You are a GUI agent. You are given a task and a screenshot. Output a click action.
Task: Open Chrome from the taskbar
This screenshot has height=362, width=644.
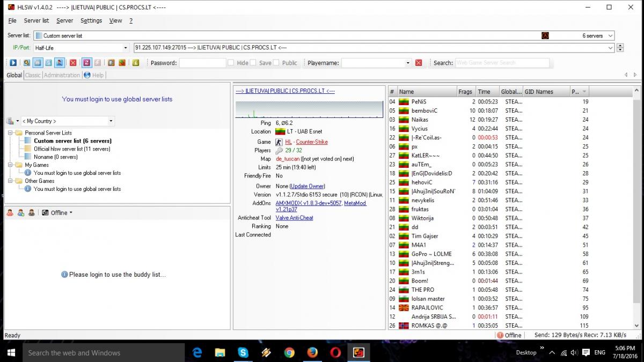[289, 352]
